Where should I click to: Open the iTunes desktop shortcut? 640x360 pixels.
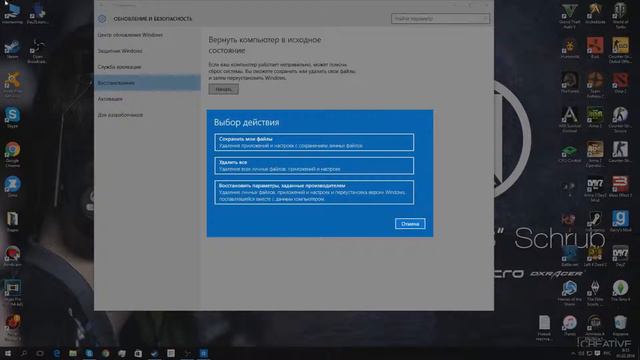pyautogui.click(x=569, y=325)
